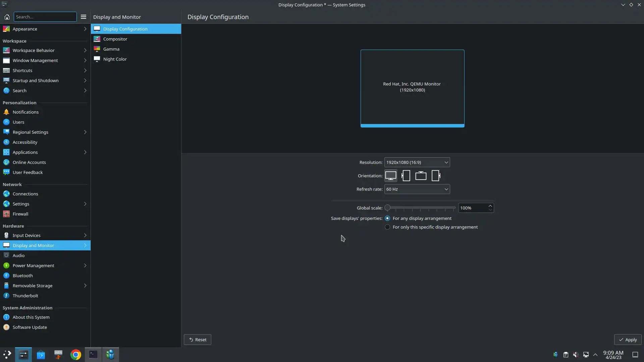The width and height of the screenshot is (644, 362).
Task: Open the Night Color settings page
Action: pyautogui.click(x=115, y=59)
